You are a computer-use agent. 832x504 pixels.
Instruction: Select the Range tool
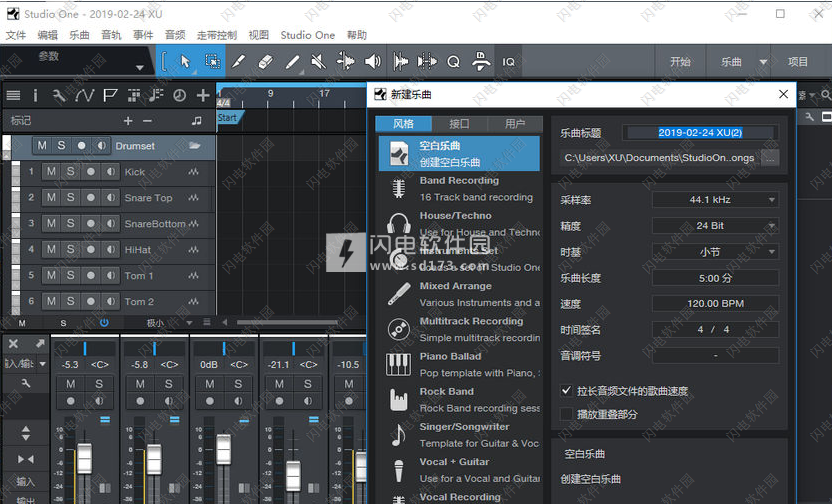pos(212,62)
